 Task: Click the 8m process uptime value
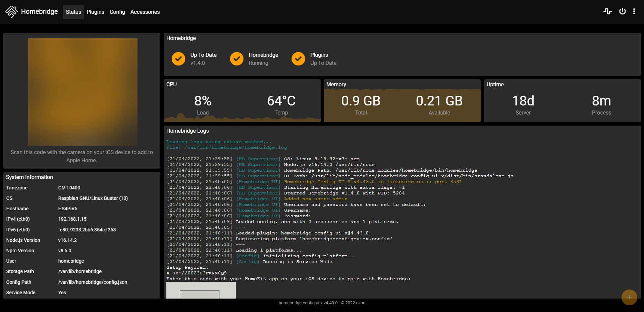tap(601, 101)
